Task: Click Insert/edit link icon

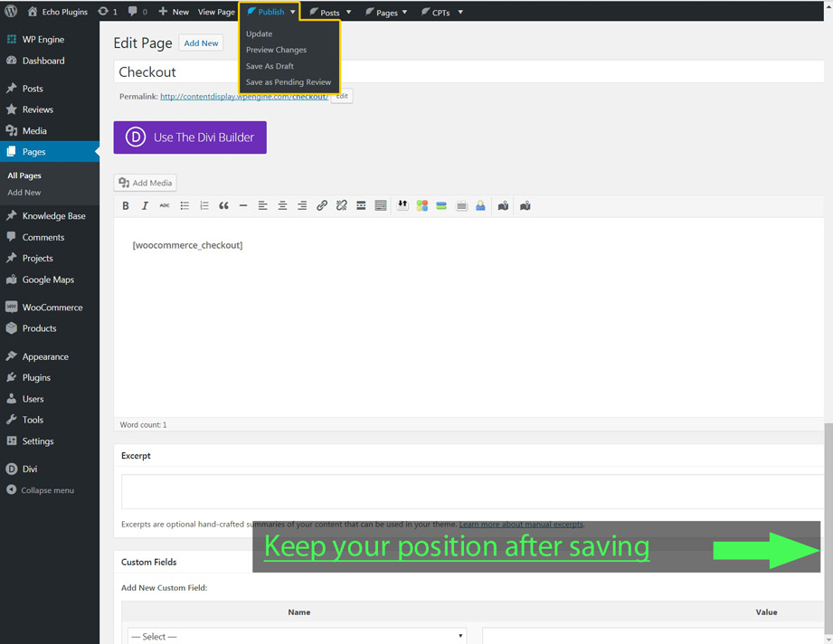Action: pyautogui.click(x=322, y=205)
